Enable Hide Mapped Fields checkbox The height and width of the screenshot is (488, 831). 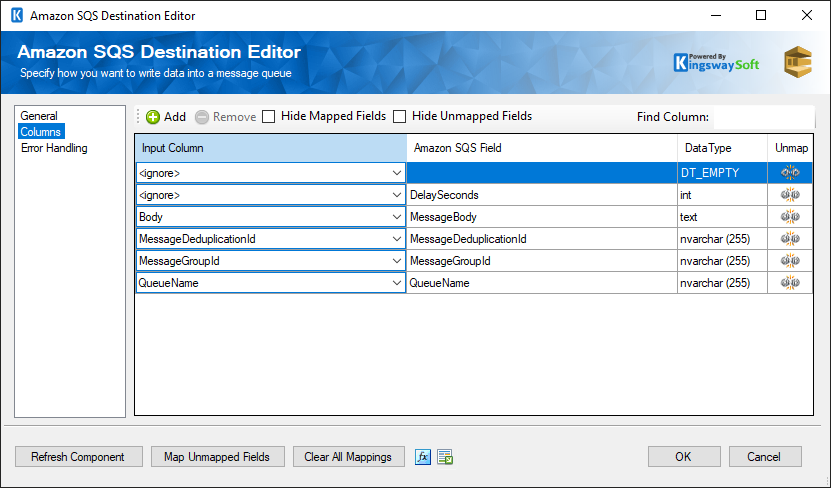point(269,117)
